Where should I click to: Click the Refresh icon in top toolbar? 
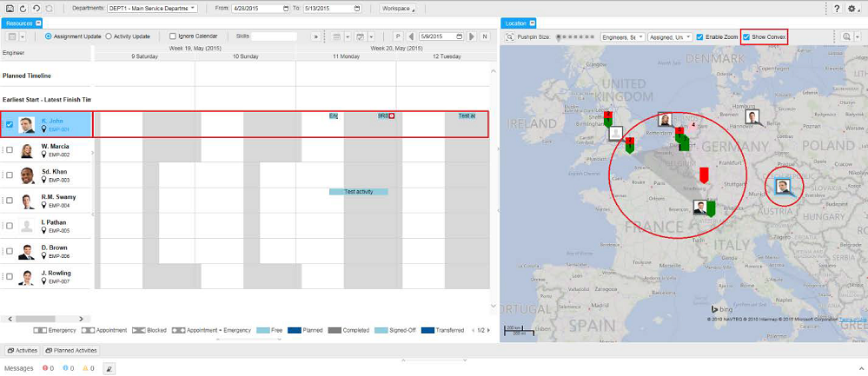tap(23, 8)
